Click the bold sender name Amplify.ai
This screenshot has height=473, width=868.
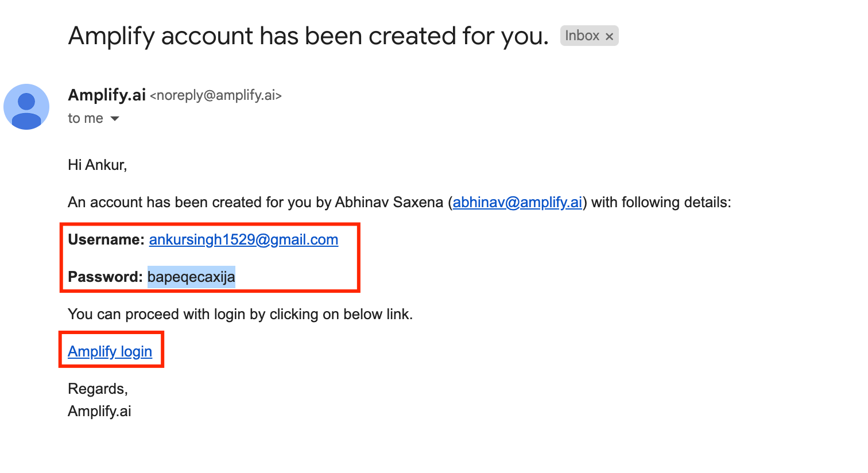(x=107, y=95)
